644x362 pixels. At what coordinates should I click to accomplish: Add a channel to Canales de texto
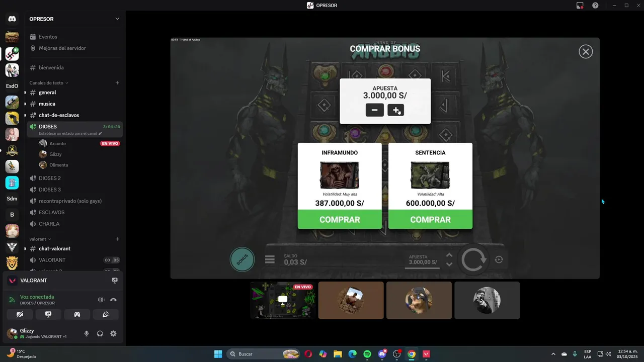point(117,83)
